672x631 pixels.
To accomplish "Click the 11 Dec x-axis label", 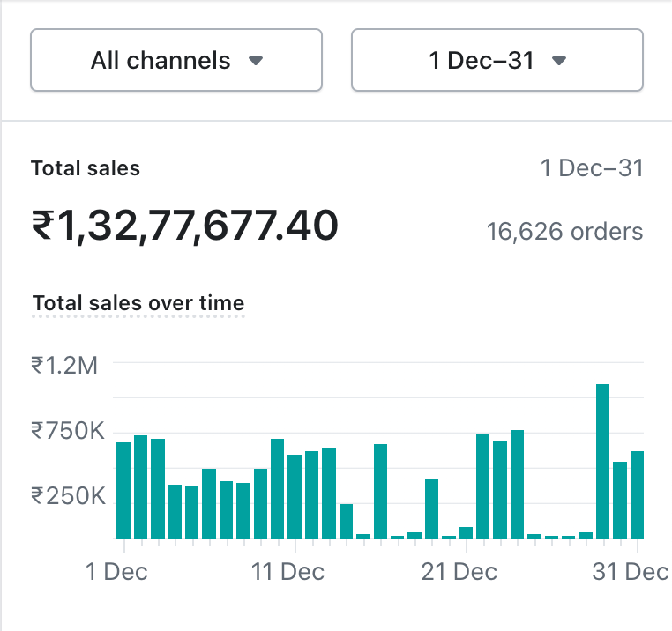I will 287,572.
